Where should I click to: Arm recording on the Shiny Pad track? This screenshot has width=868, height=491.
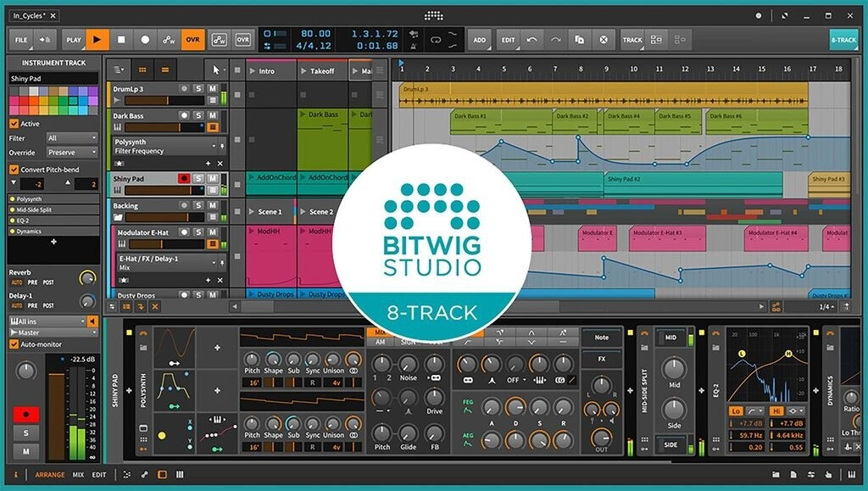[183, 178]
